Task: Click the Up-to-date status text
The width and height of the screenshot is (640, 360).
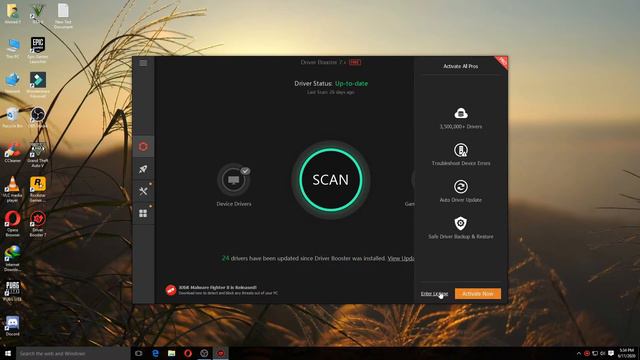Action: tap(351, 83)
